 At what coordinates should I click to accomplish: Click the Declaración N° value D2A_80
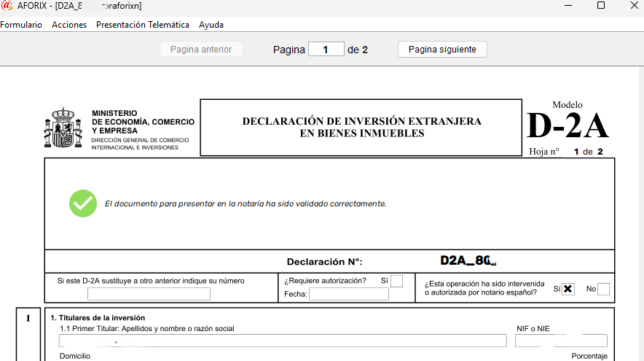pyautogui.click(x=468, y=260)
